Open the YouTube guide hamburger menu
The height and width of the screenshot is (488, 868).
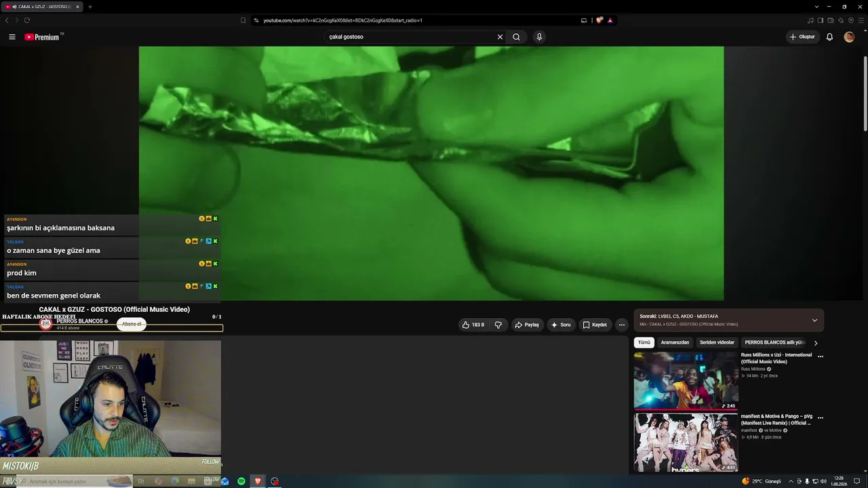[12, 37]
